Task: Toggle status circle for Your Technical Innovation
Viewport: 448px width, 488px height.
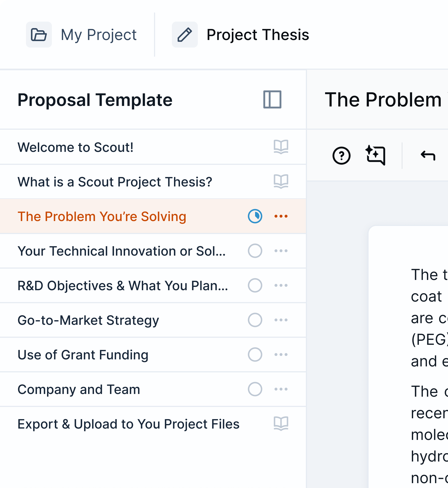Action: (255, 251)
